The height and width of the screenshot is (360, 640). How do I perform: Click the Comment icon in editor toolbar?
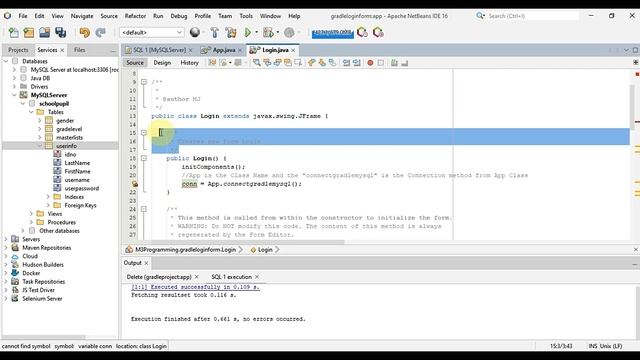click(x=394, y=63)
